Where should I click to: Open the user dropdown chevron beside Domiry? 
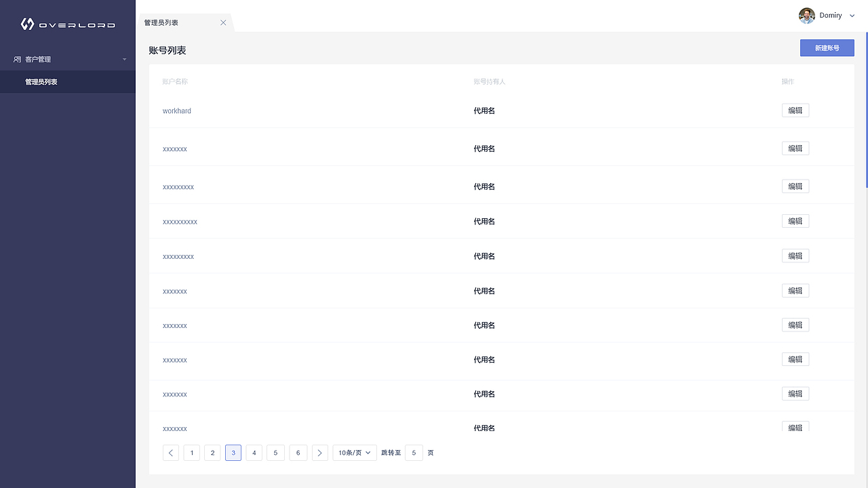[852, 16]
